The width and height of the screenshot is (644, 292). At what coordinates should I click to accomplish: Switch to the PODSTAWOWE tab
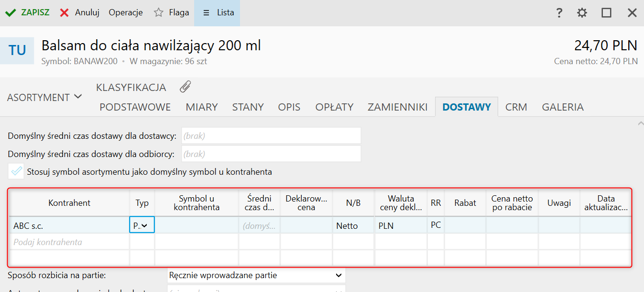(135, 107)
